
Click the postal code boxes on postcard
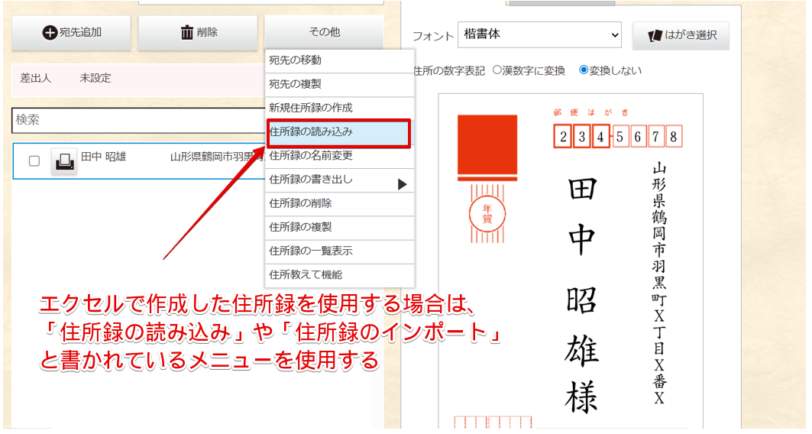pyautogui.click(x=618, y=137)
